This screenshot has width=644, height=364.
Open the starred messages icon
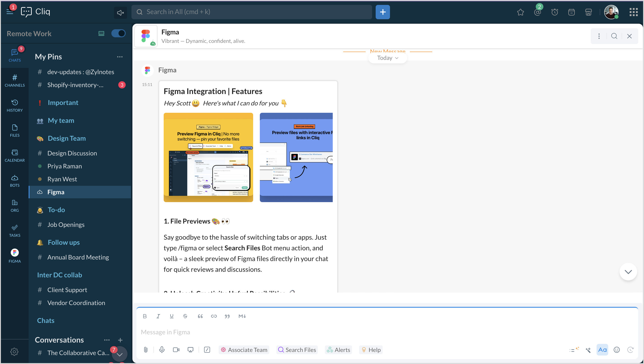point(520,12)
